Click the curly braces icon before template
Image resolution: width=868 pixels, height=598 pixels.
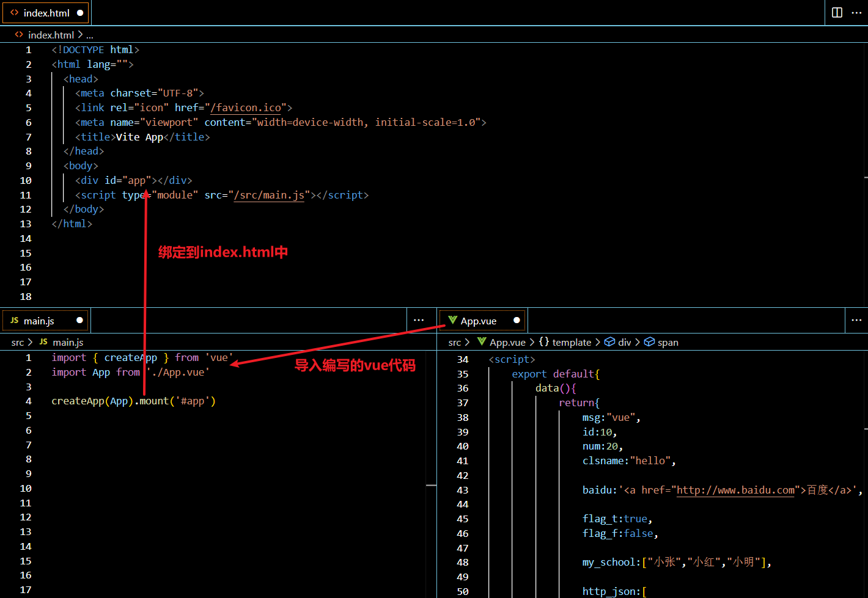(544, 342)
